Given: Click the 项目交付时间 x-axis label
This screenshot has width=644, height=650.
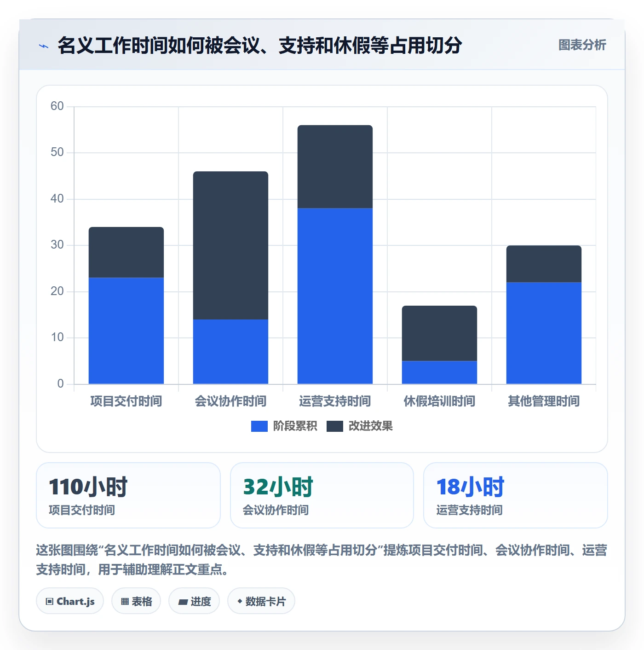Looking at the screenshot, I should [x=126, y=401].
